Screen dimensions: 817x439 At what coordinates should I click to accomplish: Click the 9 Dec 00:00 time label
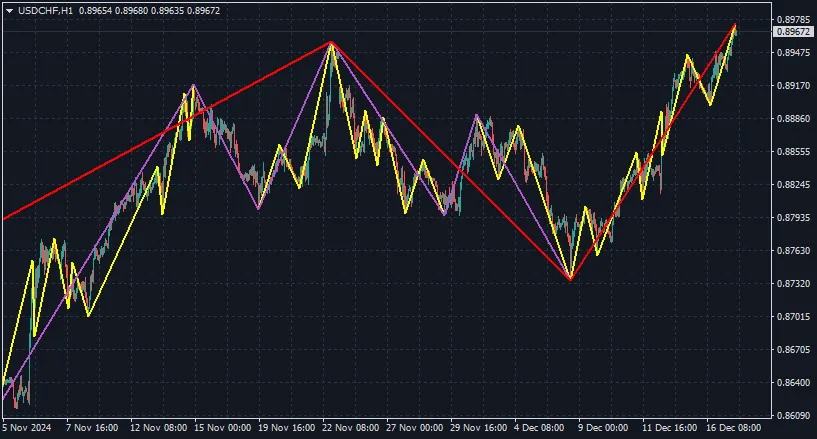603,427
